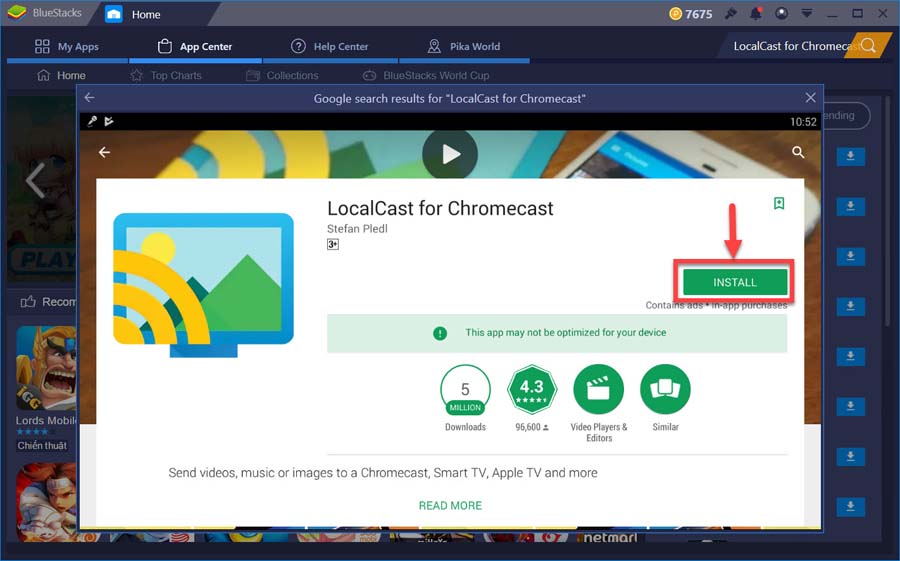
Task: Click the Recommended thumbs-up icon
Action: coord(28,301)
